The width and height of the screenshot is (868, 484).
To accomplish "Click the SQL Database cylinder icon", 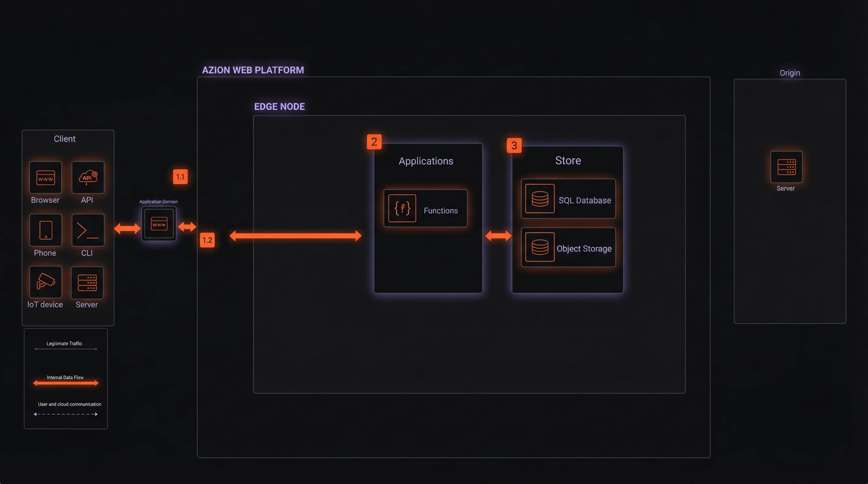I will [x=540, y=198].
